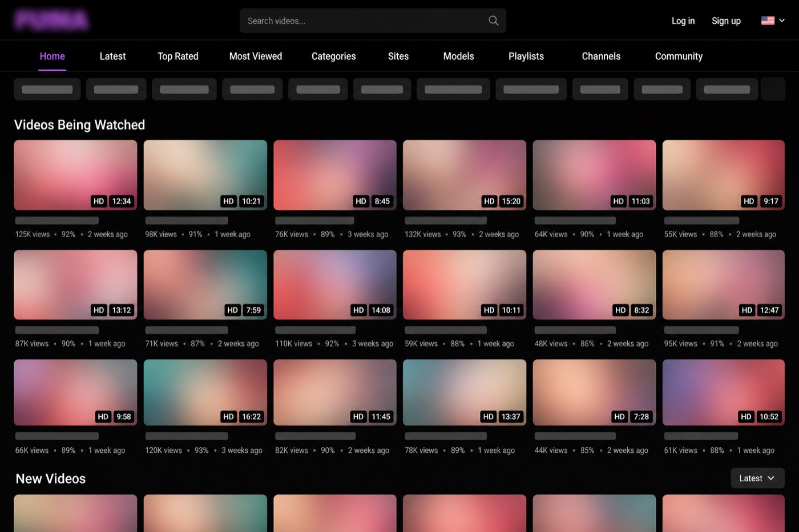
Task: Click the "125K views" text
Action: pyautogui.click(x=33, y=234)
